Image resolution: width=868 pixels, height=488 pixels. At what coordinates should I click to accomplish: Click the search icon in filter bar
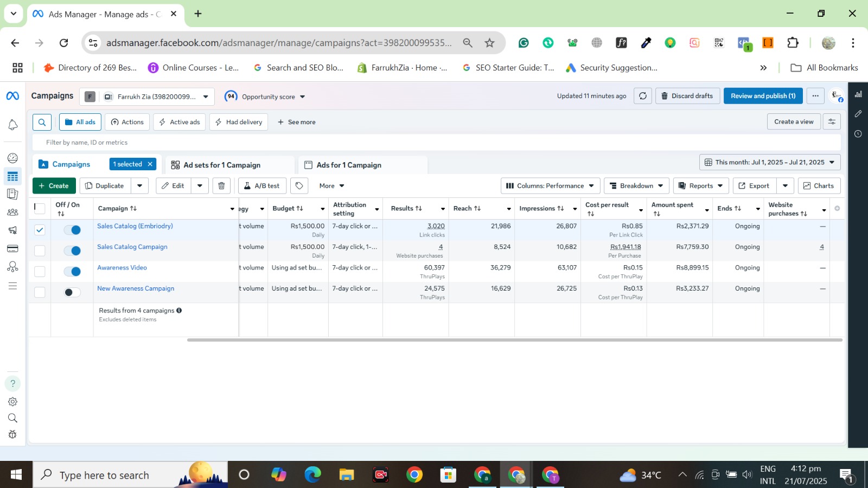coord(42,122)
